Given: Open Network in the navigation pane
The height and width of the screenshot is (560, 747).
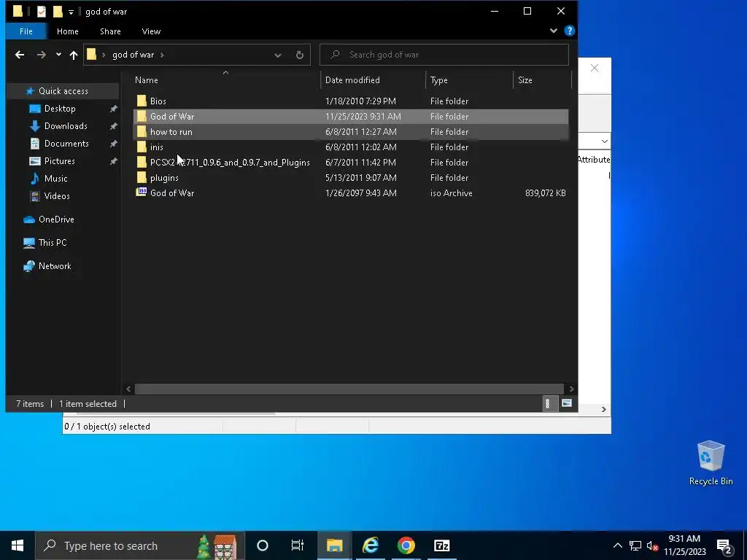Looking at the screenshot, I should [54, 266].
